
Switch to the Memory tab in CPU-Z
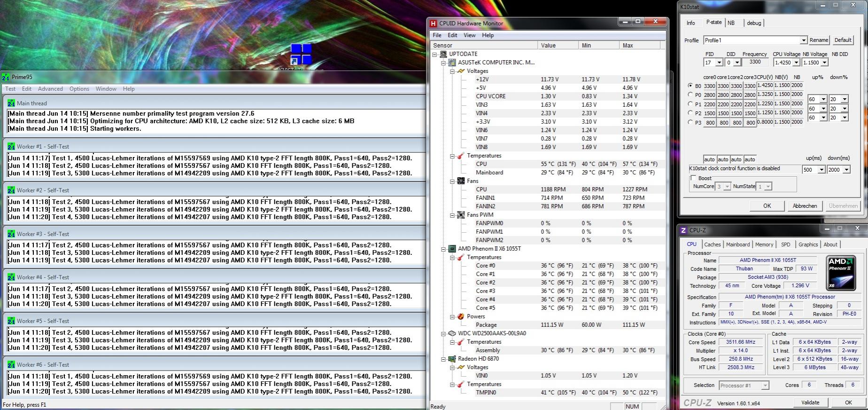(764, 244)
